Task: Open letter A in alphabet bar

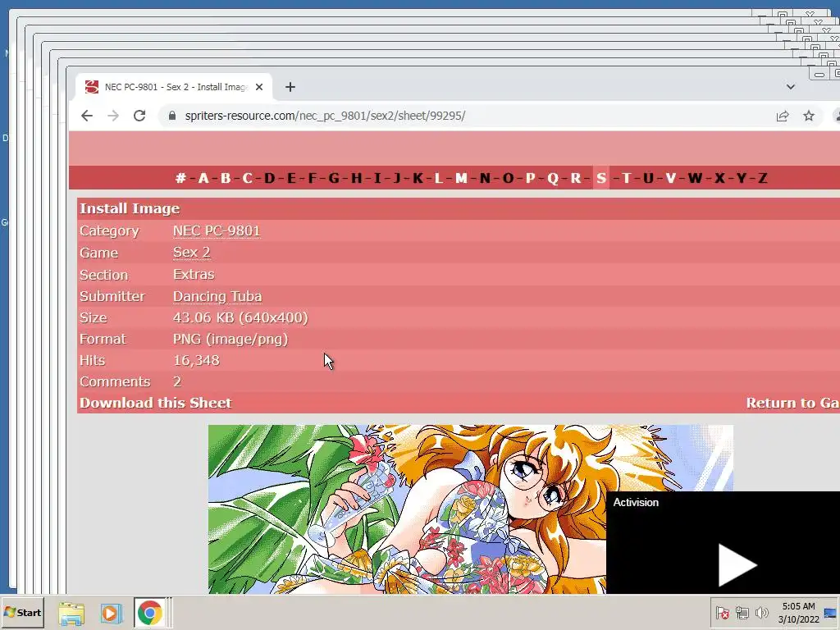Action: point(203,178)
